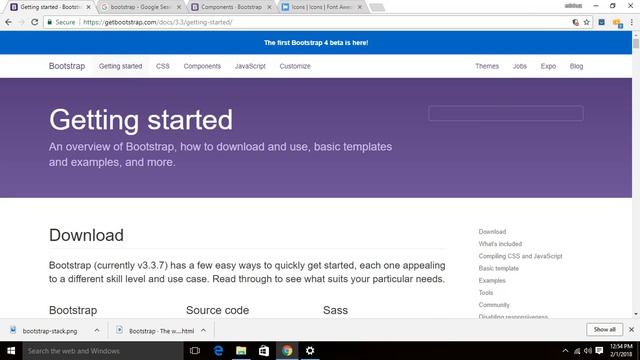Open the Bootstrap 4 beta announcement link
640x360 pixels.
(316, 42)
